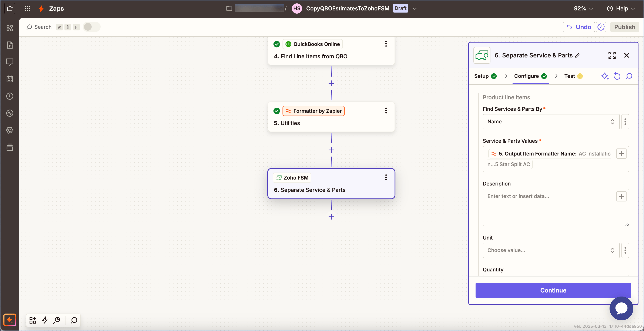This screenshot has width=644, height=331.
Task: Switch to the Setup tab
Action: pos(481,76)
